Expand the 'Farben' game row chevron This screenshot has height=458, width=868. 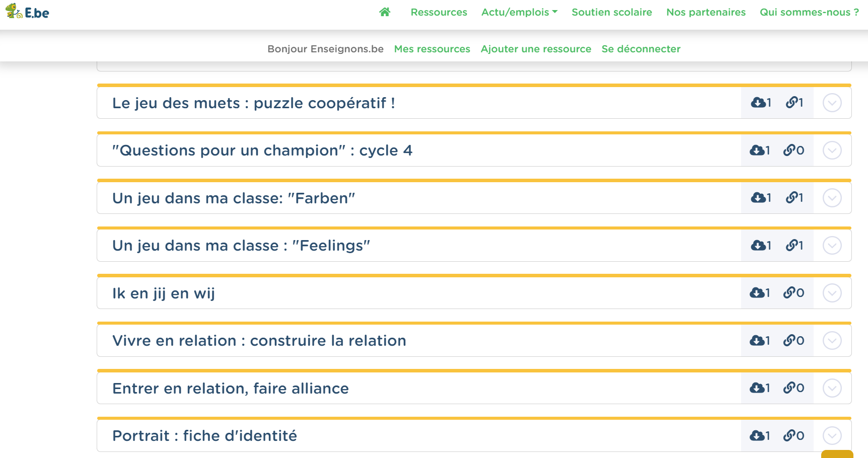pyautogui.click(x=832, y=198)
